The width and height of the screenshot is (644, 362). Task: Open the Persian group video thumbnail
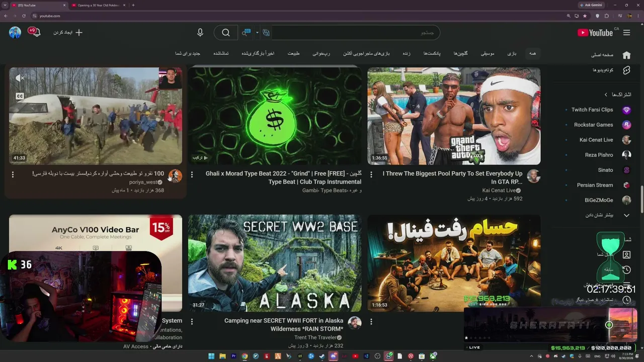click(454, 263)
